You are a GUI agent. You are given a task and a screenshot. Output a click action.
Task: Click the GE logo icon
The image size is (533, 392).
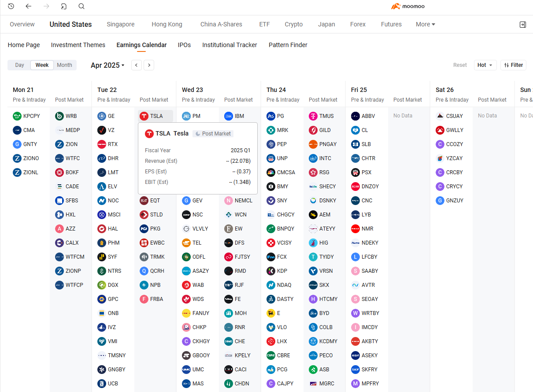click(102, 116)
